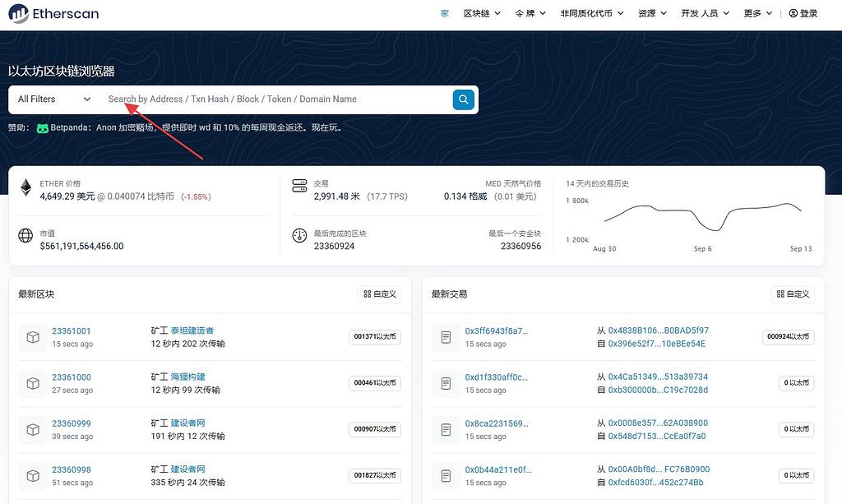Click the blue search magnifier button

[x=464, y=99]
